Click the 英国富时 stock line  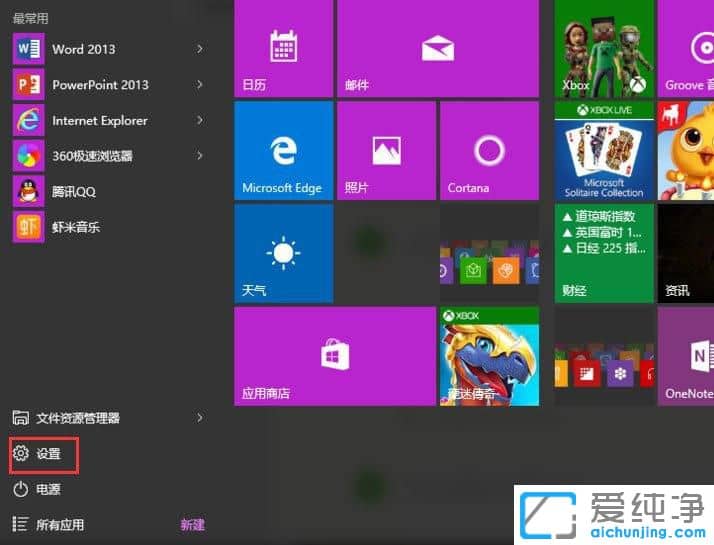pos(602,233)
